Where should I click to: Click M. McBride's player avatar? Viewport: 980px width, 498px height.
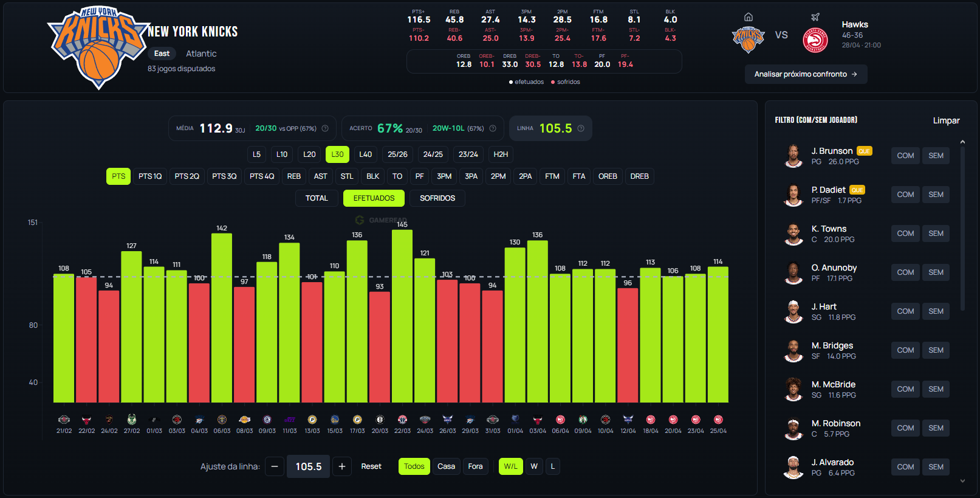[x=793, y=389]
